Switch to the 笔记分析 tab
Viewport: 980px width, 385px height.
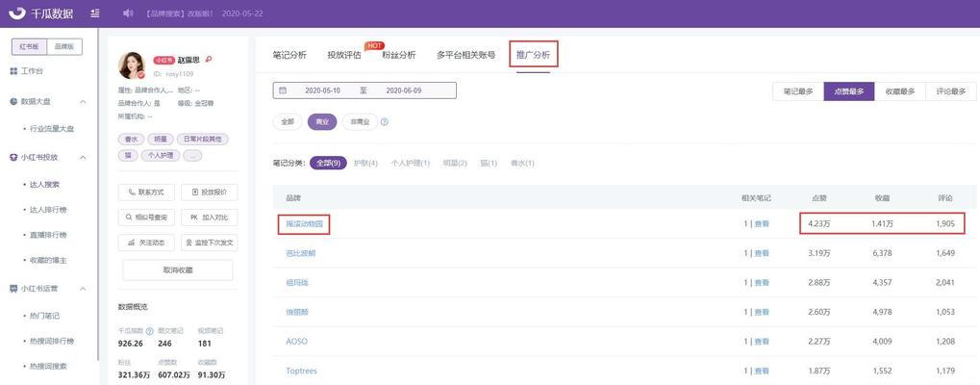tap(290, 55)
